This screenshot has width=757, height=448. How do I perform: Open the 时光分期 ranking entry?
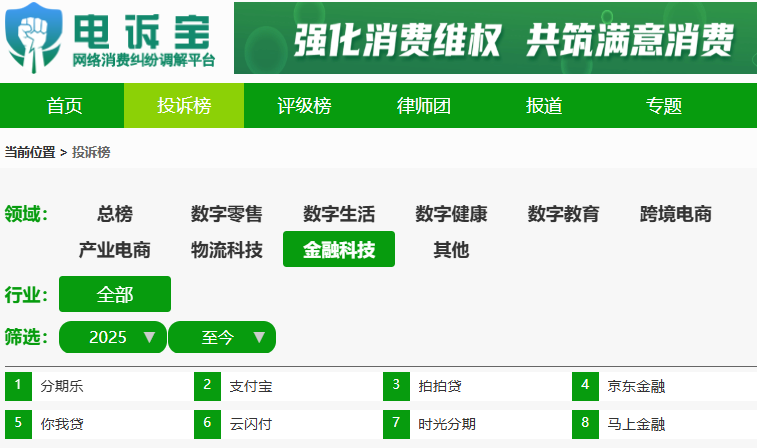point(447,424)
